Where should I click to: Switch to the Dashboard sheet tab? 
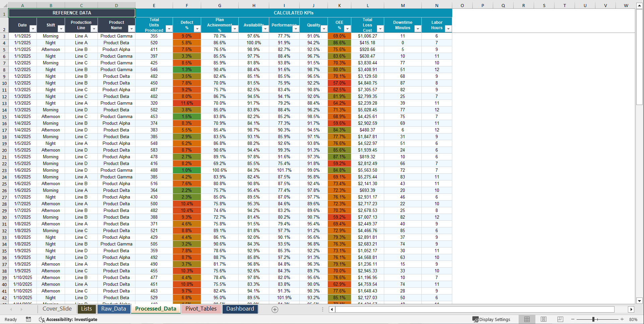coord(240,309)
